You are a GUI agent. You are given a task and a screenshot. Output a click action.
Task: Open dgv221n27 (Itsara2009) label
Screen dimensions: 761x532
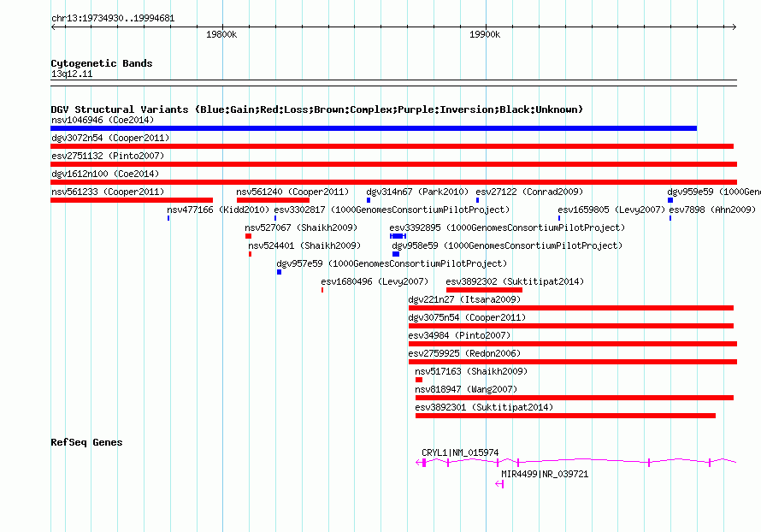point(464,299)
